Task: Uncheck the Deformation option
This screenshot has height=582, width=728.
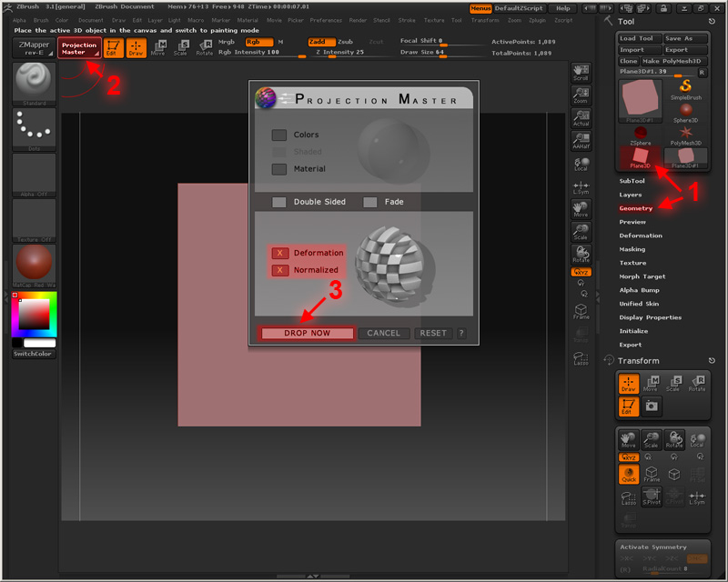Action: (280, 253)
